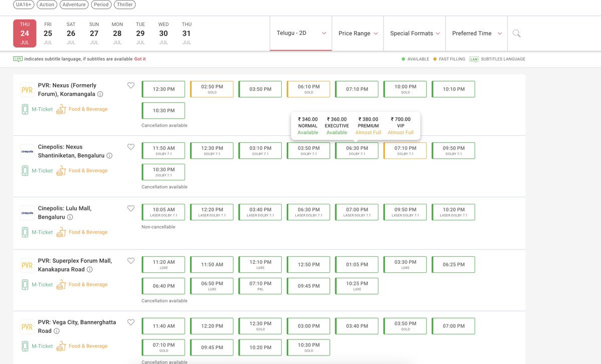Click PVR logo for Superplex Forum Mall
601x364 pixels.
(x=27, y=266)
